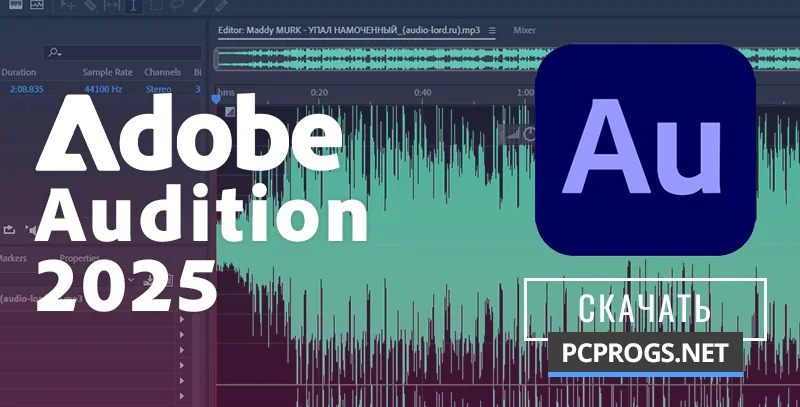Click the import download icon
800x407 pixels.
pos(148,279)
